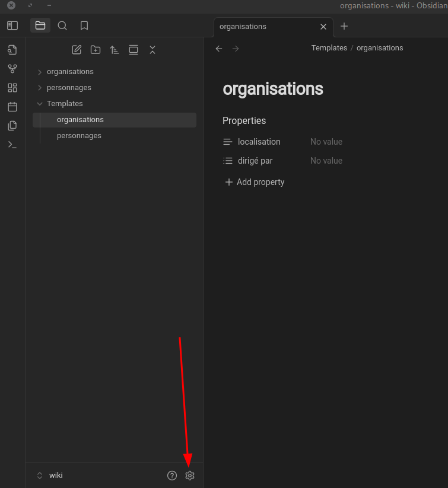Switch to the Search tab in sidebar
Viewport: 448px width, 488px height.
point(62,25)
